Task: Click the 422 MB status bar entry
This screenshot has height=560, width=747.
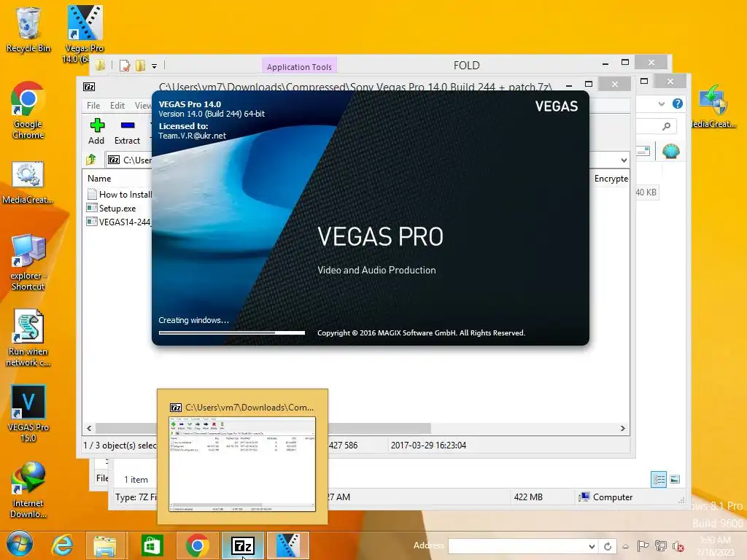Action: 528,497
